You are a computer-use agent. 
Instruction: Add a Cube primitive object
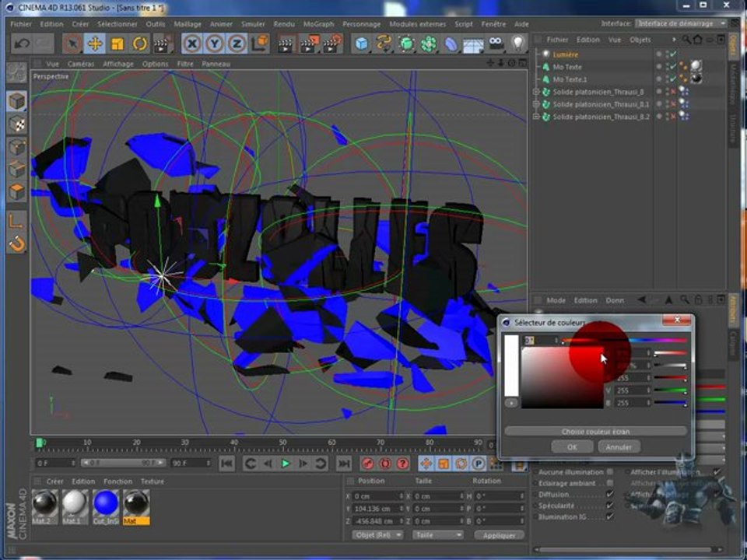coord(361,44)
